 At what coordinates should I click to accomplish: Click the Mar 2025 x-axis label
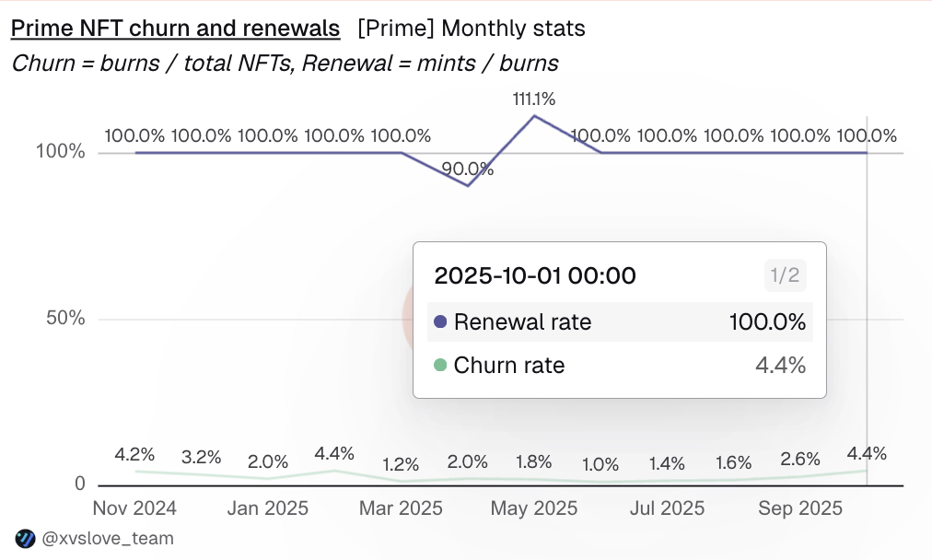point(400,508)
